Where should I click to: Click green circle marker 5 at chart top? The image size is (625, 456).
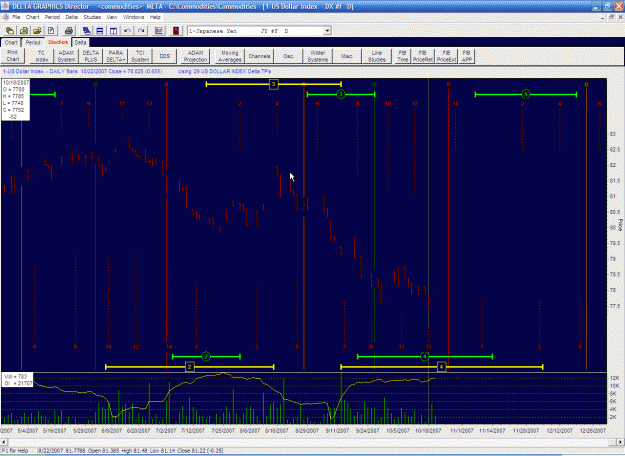[x=526, y=94]
